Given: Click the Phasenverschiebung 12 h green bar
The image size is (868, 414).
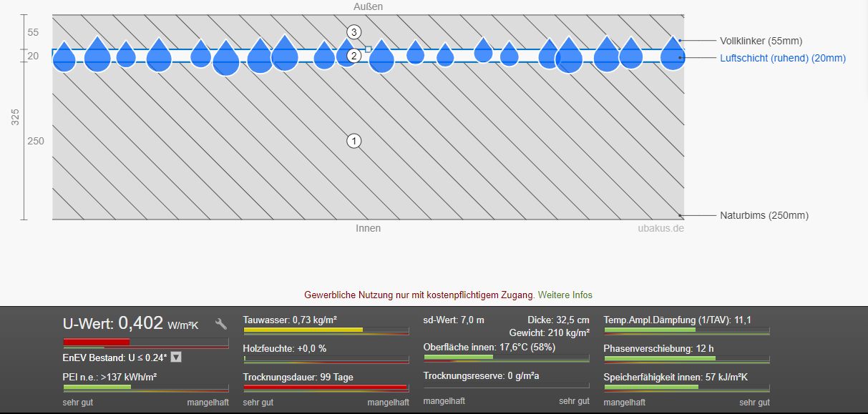Looking at the screenshot, I should click(660, 359).
